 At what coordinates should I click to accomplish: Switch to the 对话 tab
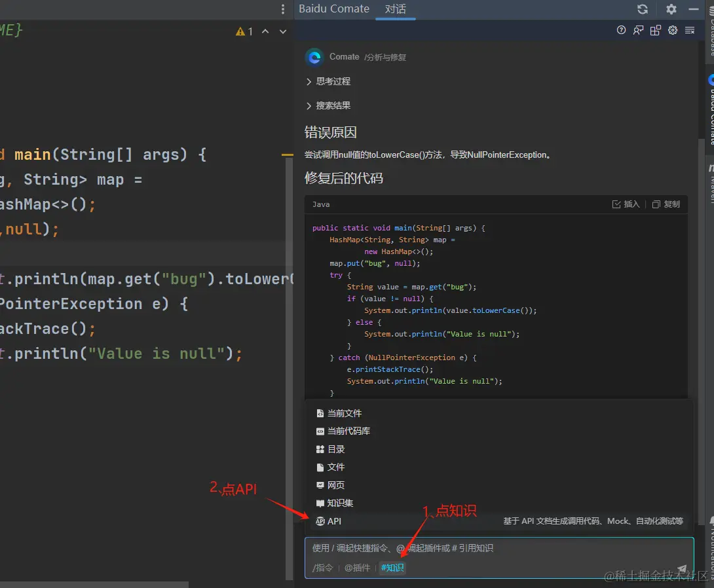[395, 9]
